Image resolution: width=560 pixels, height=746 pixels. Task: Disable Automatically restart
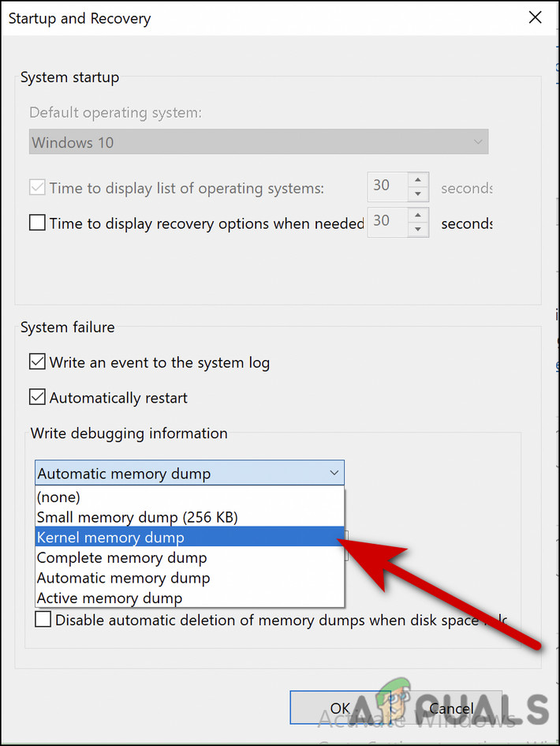coord(37,397)
